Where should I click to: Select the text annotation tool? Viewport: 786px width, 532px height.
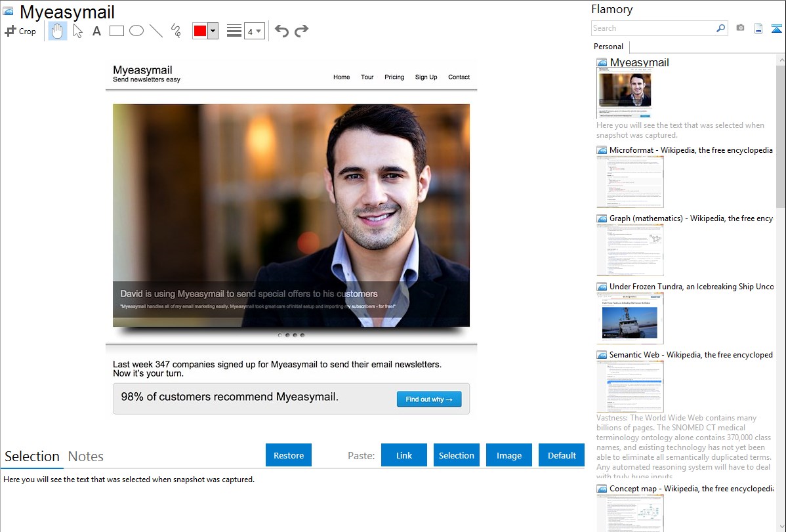coord(96,31)
